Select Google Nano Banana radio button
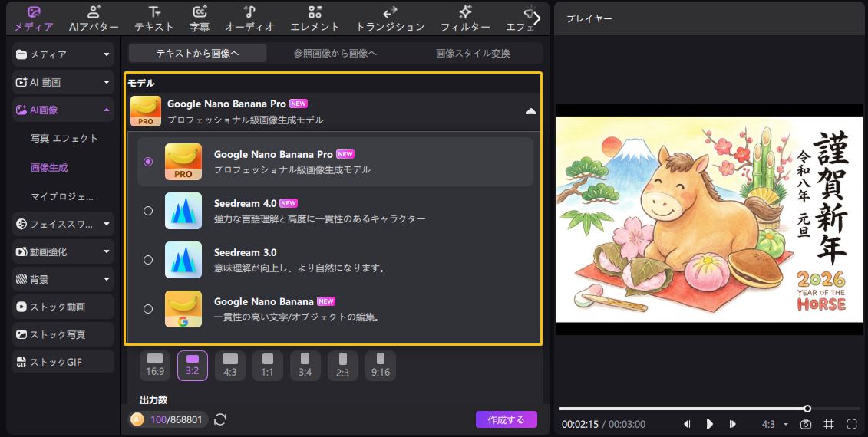 tap(148, 309)
